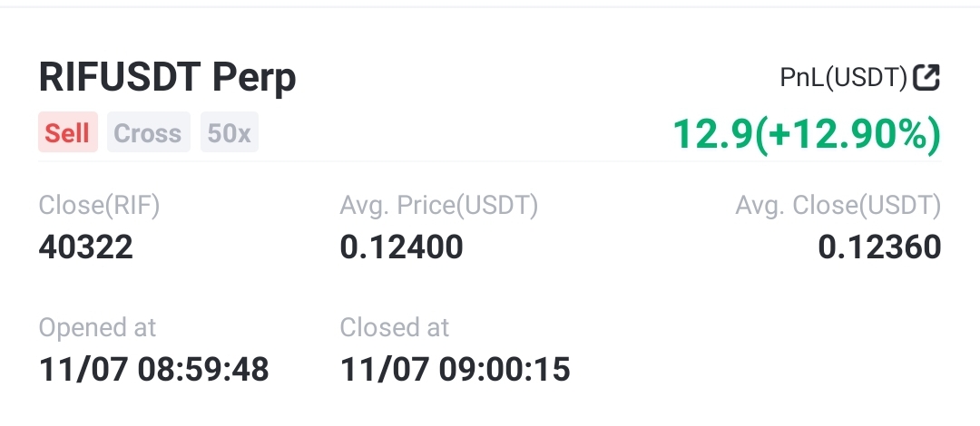Click the Close(RIF) label
The image size is (980, 426).
point(99,207)
